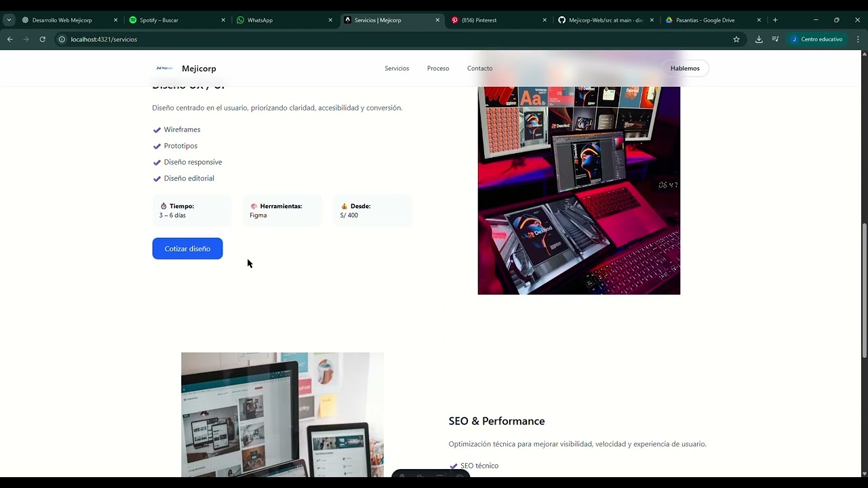Click the checkmark beside Prototipos
This screenshot has height=488, width=868.
[x=157, y=146]
